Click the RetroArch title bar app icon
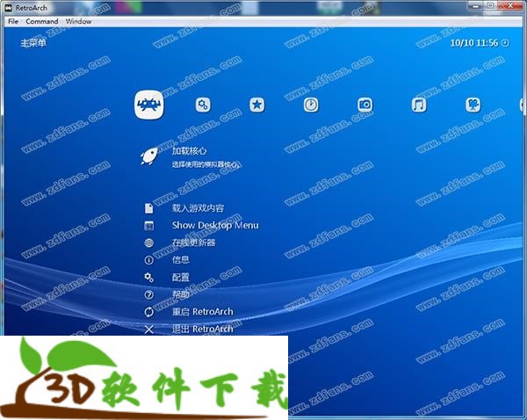The height and width of the screenshot is (420, 527). (9, 8)
